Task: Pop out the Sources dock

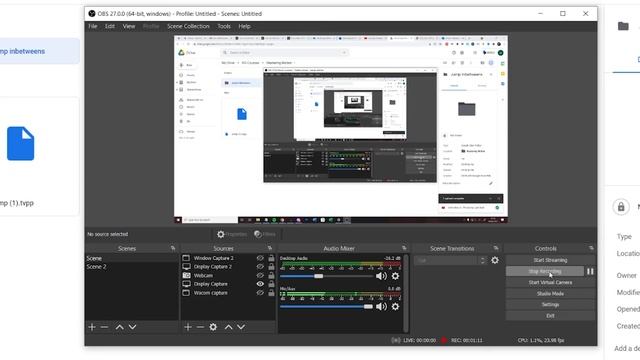Action: point(269,248)
